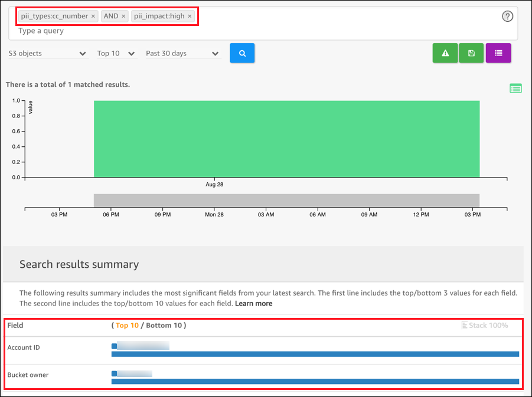Remove the pii_impact:high query tag
The width and height of the screenshot is (532, 397).
[x=189, y=16]
